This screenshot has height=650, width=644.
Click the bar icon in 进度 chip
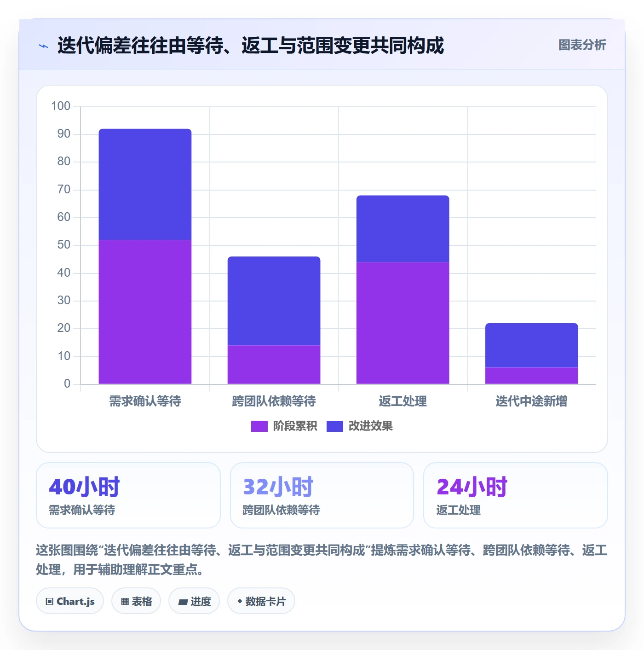tap(183, 602)
